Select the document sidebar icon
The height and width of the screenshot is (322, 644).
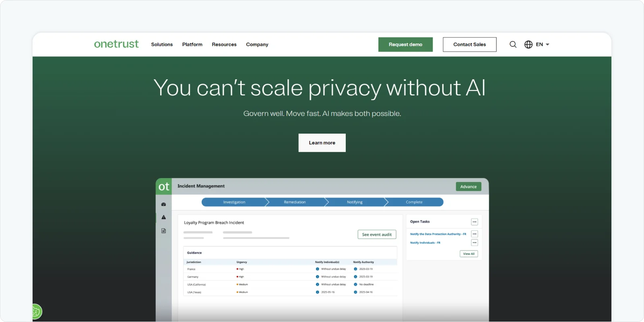[163, 231]
